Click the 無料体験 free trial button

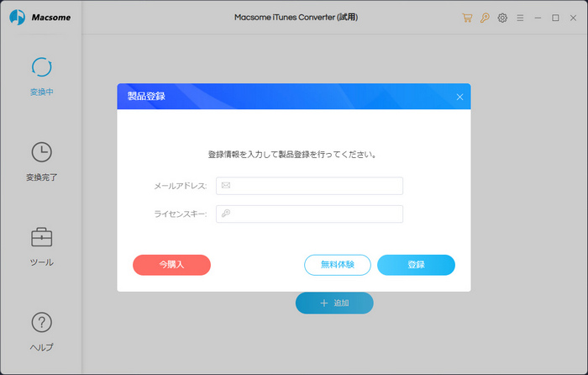tap(338, 265)
